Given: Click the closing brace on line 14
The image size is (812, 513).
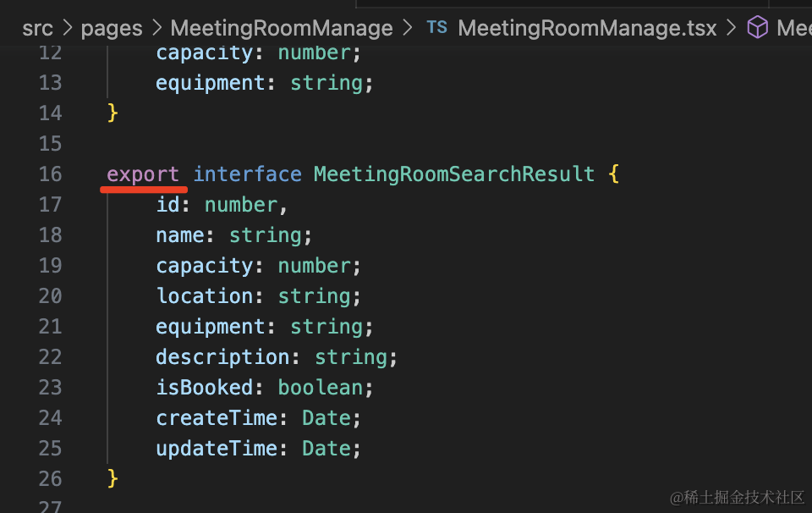Looking at the screenshot, I should click(x=112, y=113).
